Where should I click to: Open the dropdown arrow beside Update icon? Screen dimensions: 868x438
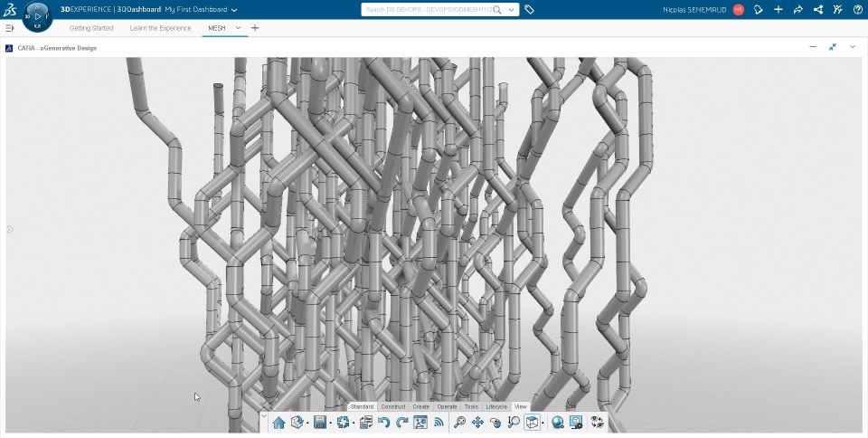click(x=354, y=424)
